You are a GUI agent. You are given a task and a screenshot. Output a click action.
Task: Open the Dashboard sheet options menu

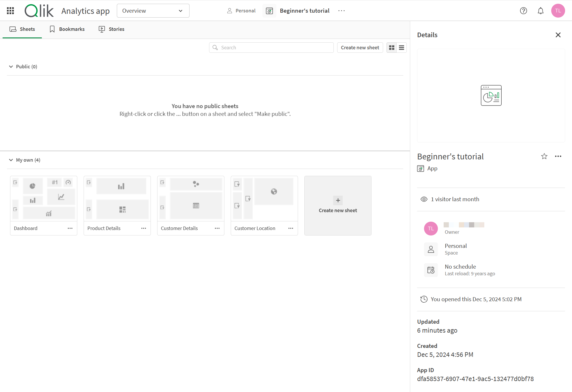[70, 228]
